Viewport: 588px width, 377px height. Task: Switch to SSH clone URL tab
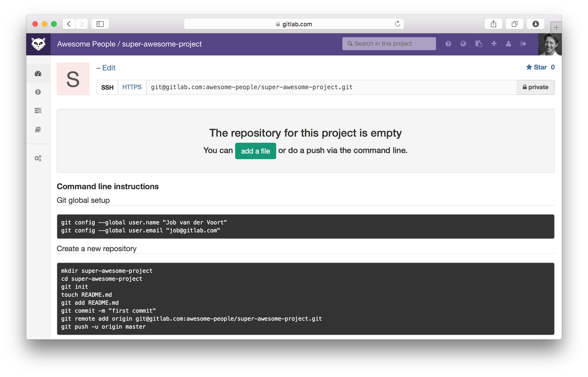tap(107, 88)
